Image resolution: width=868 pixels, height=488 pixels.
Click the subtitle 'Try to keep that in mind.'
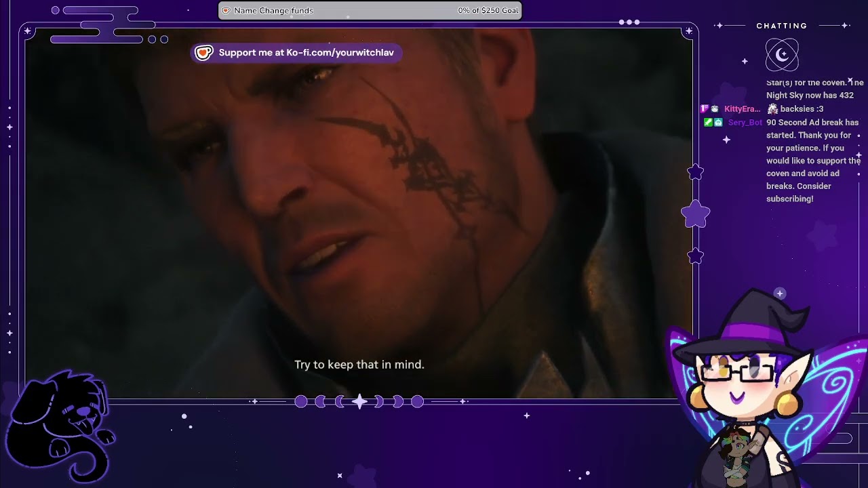(359, 365)
